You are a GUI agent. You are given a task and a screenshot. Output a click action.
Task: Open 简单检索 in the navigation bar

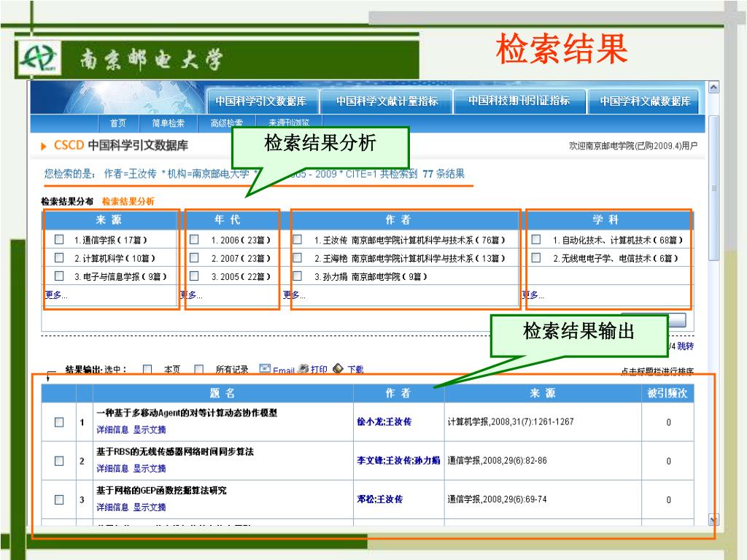click(x=169, y=122)
